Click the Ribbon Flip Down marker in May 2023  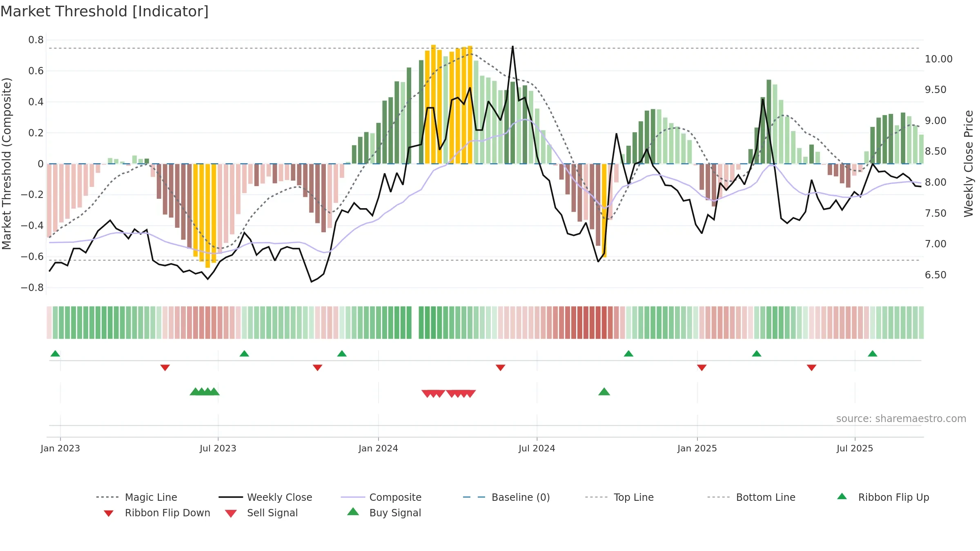(x=165, y=368)
